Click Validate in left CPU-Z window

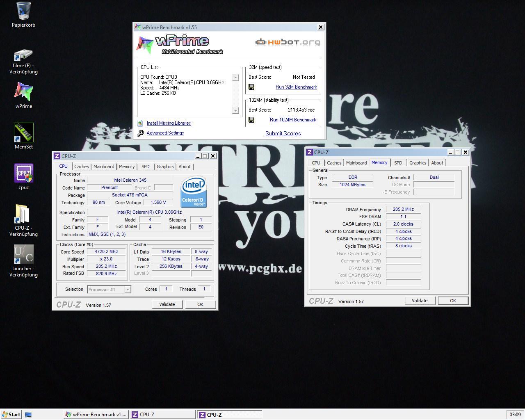pyautogui.click(x=167, y=304)
